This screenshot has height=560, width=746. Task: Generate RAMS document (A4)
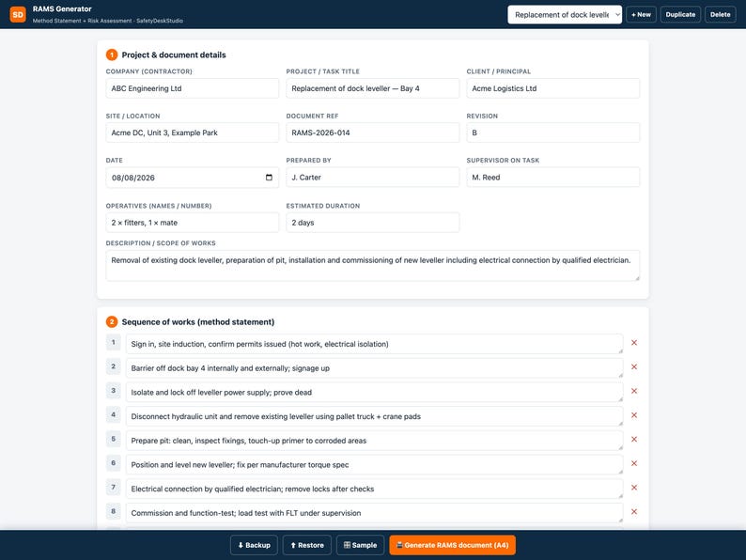452,545
